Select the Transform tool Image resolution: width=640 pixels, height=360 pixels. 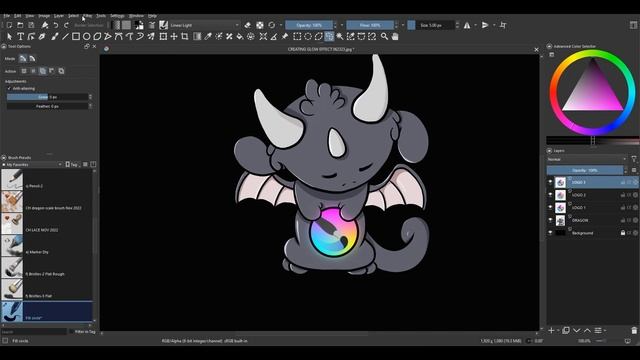(x=163, y=37)
